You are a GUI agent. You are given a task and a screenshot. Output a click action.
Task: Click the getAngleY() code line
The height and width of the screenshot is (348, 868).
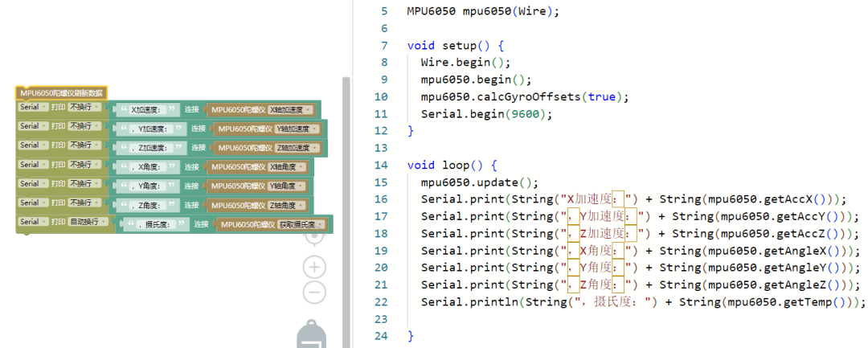pos(641,268)
